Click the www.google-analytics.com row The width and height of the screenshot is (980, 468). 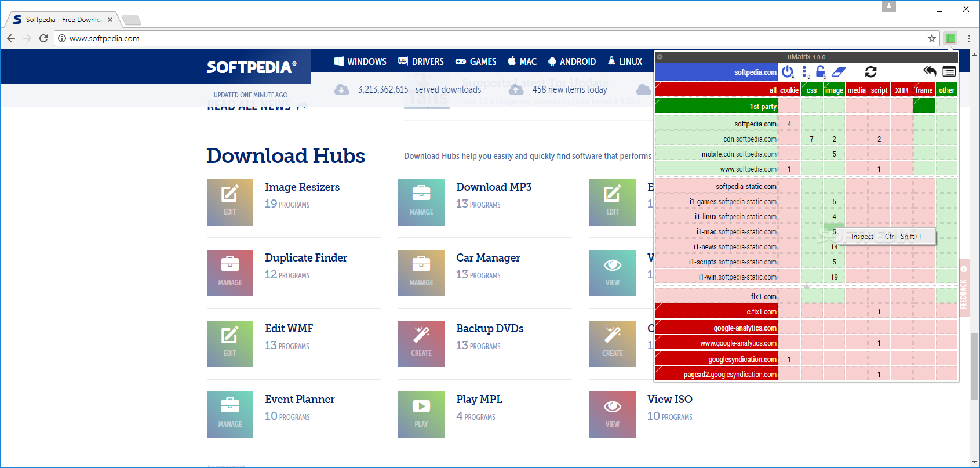[716, 343]
